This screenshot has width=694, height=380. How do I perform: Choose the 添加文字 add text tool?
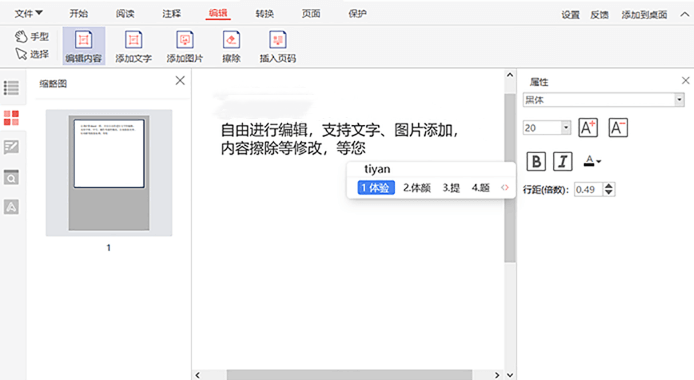pos(133,46)
